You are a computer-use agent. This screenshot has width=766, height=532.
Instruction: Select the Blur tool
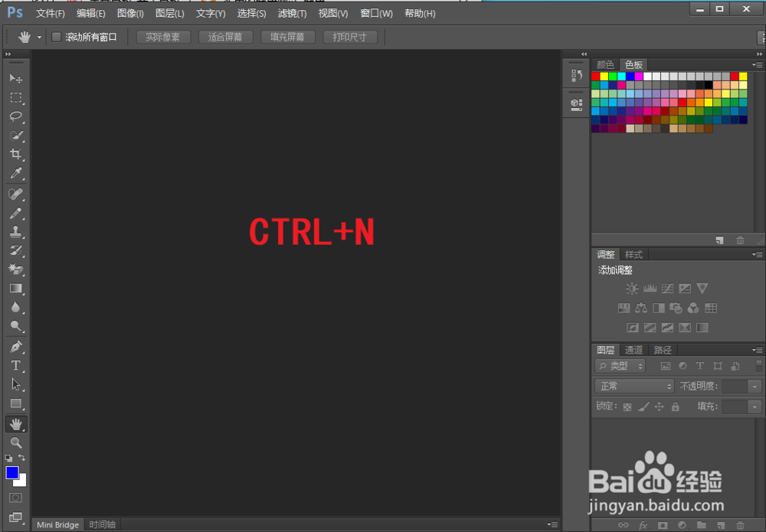point(15,307)
